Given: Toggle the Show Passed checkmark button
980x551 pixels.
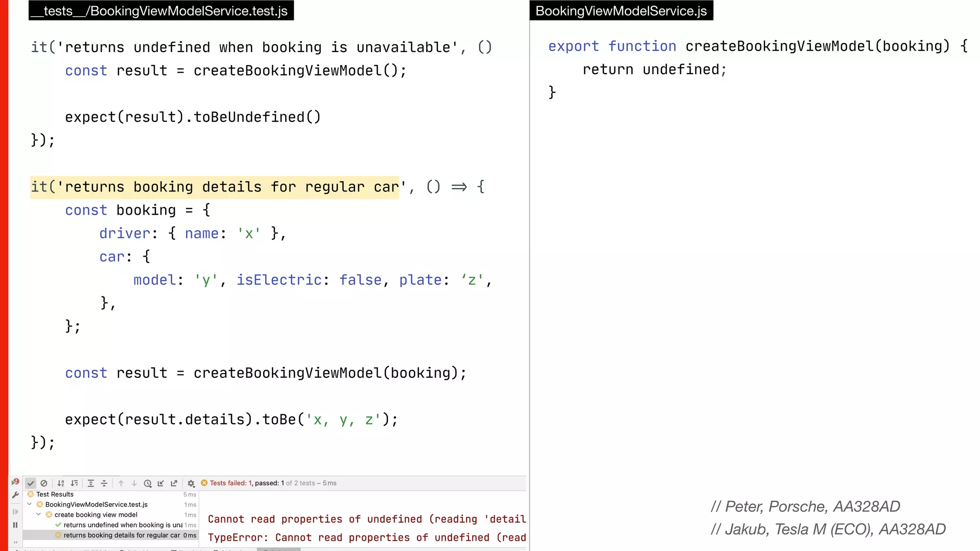Looking at the screenshot, I should pyautogui.click(x=31, y=483).
